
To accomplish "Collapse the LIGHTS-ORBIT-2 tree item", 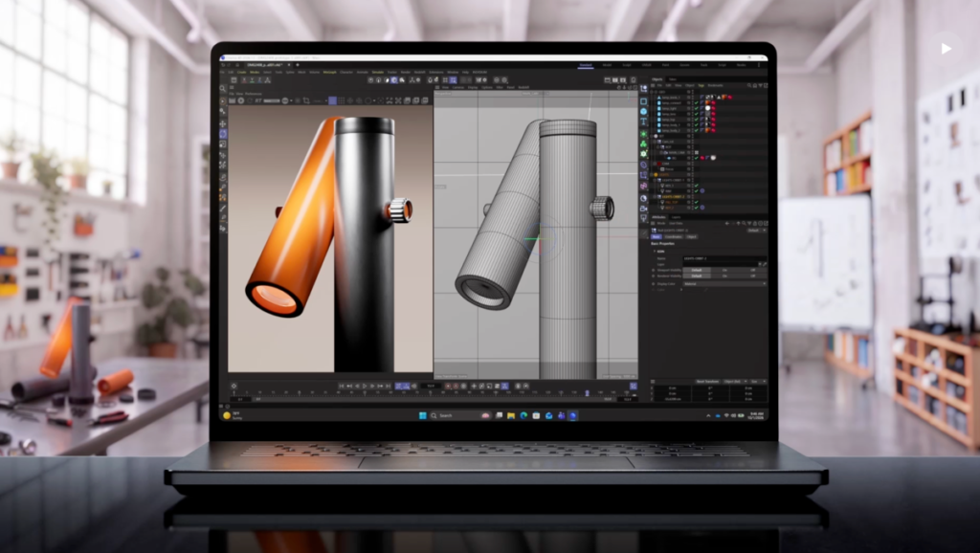I will (655, 197).
